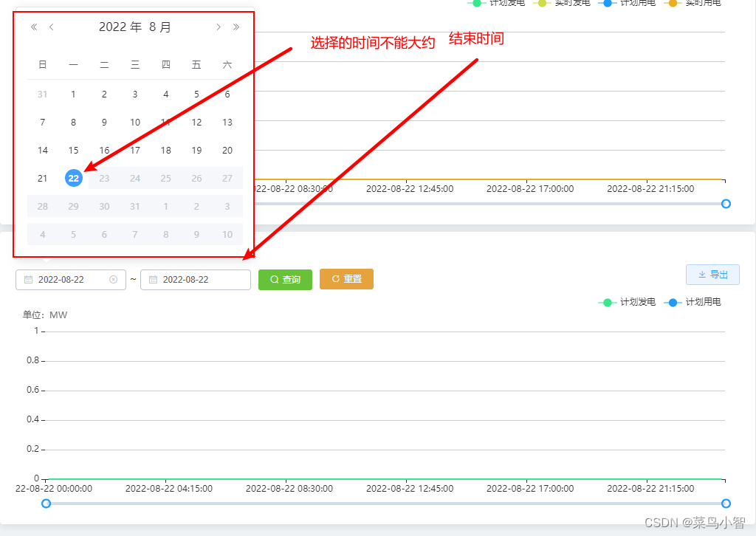The height and width of the screenshot is (536, 756).
Task: Click the orange 重置 reset button
Action: pyautogui.click(x=347, y=279)
